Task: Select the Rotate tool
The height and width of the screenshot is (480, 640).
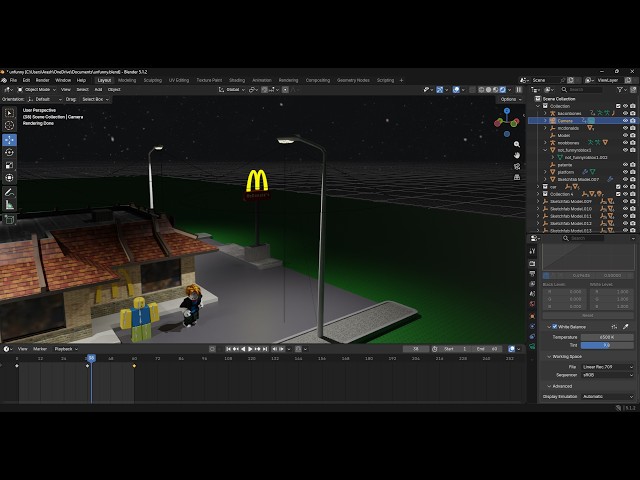Action: point(9,153)
